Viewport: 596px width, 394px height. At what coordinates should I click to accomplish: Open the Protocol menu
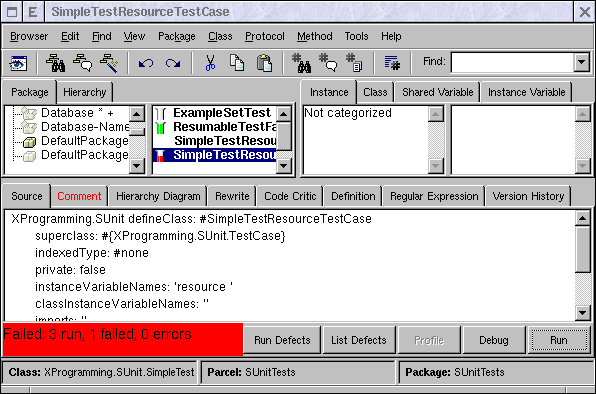point(265,36)
